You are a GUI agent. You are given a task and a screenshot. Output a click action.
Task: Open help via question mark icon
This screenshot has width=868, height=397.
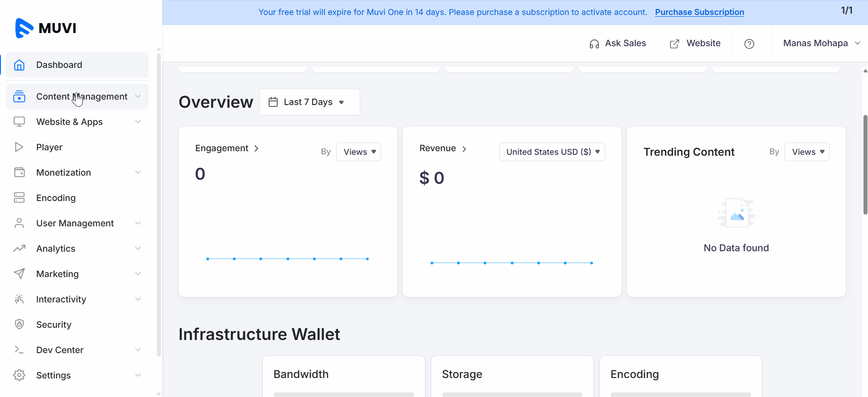[749, 44]
